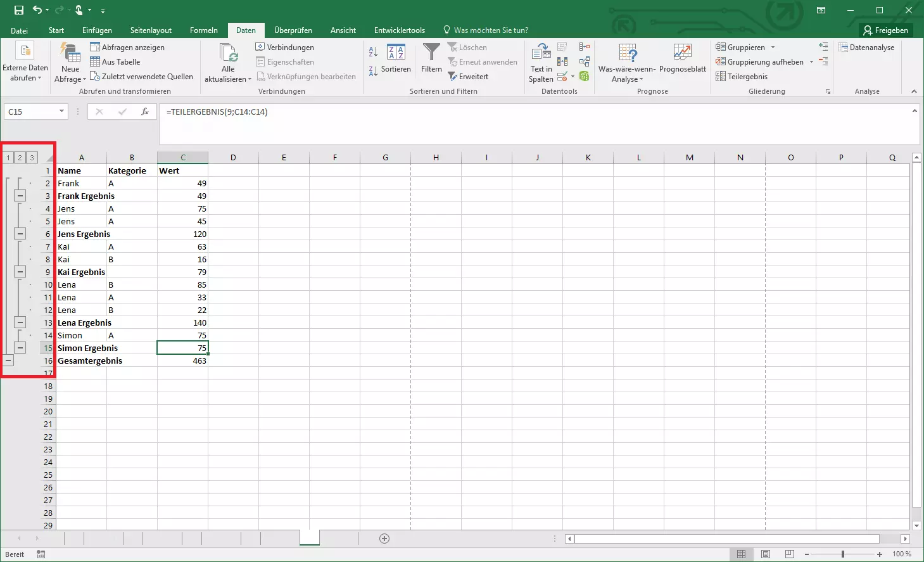Click Teilergebnis in the Gliederung group
Screen dimensions: 924x562
742,77
